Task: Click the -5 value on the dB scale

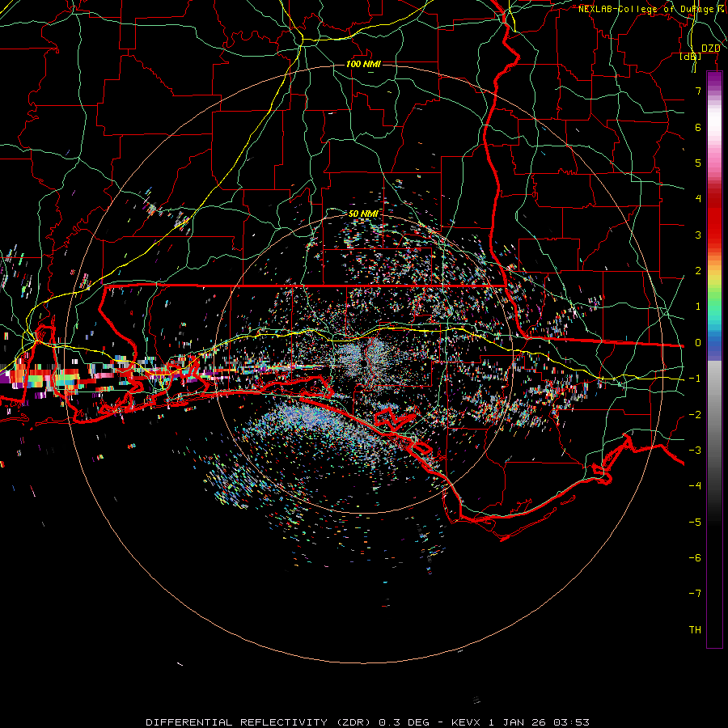Action: 695,523
